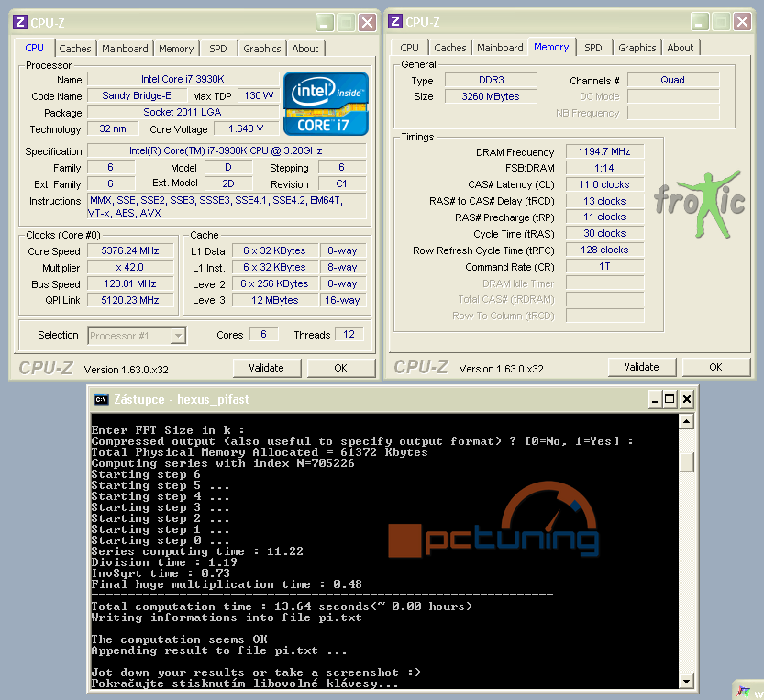The width and height of the screenshot is (764, 700).
Task: Click the Core Speed value '5376.24 MHz'
Action: coord(130,250)
